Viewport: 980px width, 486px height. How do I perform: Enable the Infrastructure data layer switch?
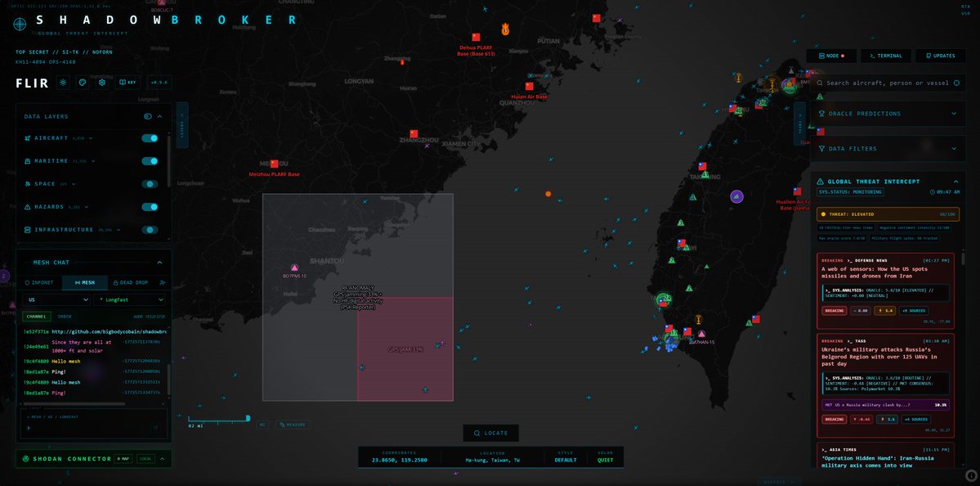point(150,230)
